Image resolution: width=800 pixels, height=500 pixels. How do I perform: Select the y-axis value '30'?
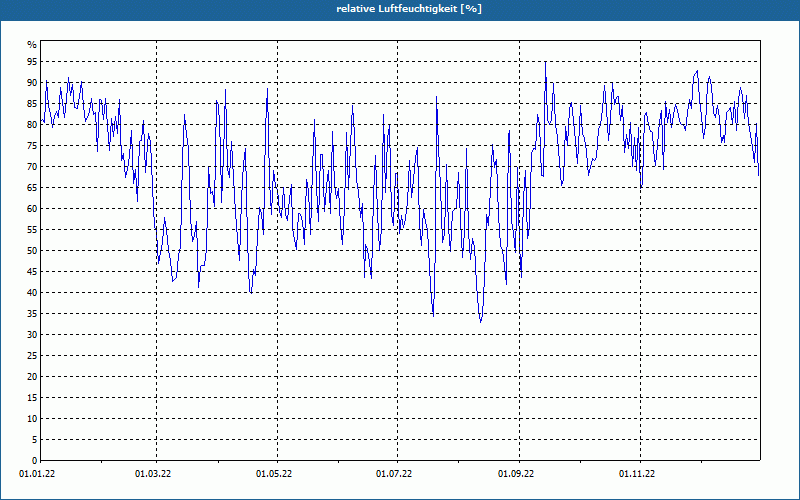click(32, 335)
